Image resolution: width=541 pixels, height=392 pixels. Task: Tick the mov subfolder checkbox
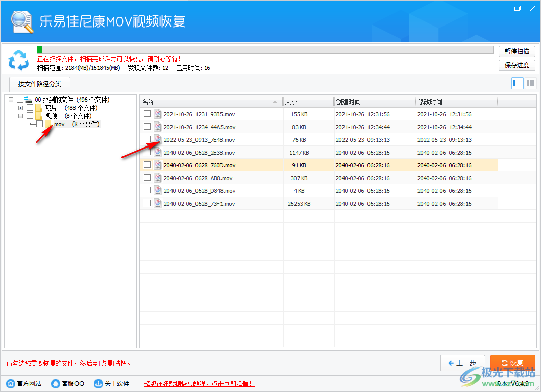[x=40, y=124]
